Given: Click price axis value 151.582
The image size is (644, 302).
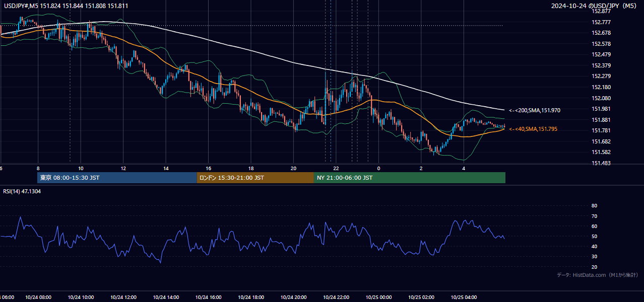Looking at the screenshot, I should click(x=602, y=152).
